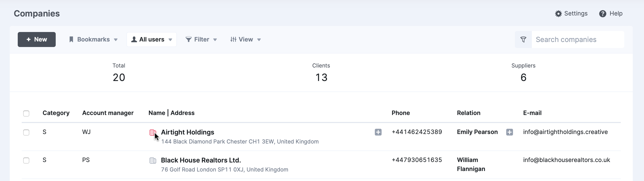Image resolution: width=644 pixels, height=181 pixels.
Task: Check the box for Black House Realtors row
Action: pyautogui.click(x=26, y=160)
